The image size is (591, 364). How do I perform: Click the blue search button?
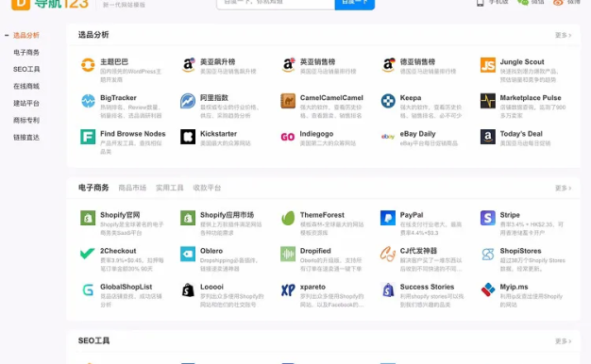click(x=355, y=4)
